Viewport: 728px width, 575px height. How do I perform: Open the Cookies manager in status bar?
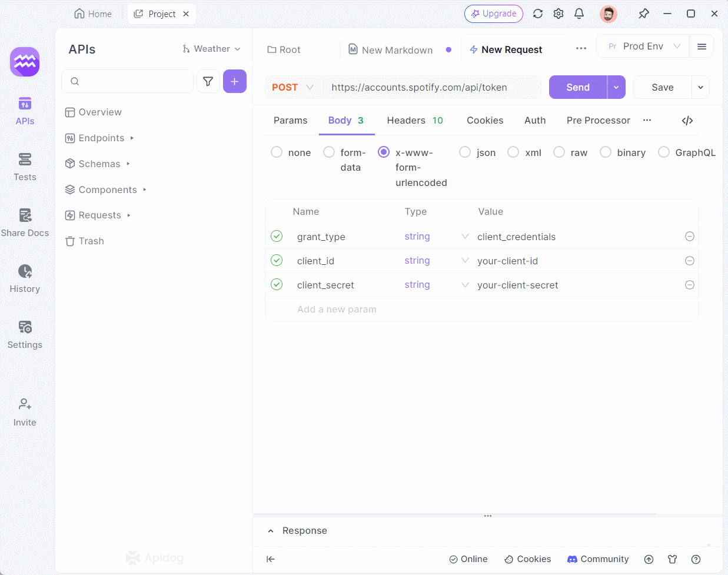click(x=528, y=559)
